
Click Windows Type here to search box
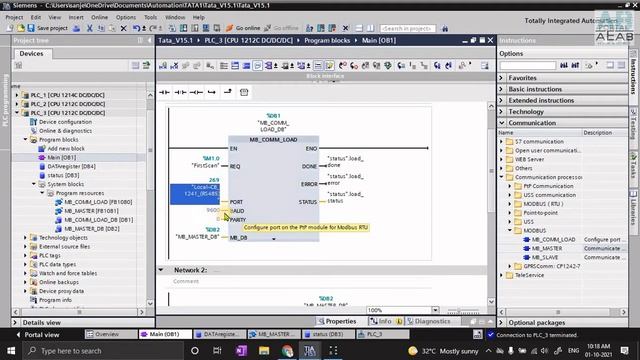click(x=104, y=351)
